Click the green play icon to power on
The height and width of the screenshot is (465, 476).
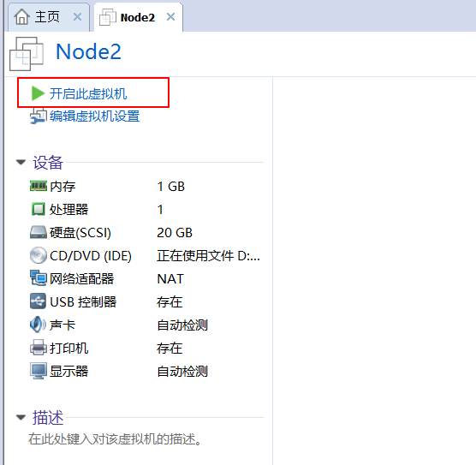tap(39, 93)
